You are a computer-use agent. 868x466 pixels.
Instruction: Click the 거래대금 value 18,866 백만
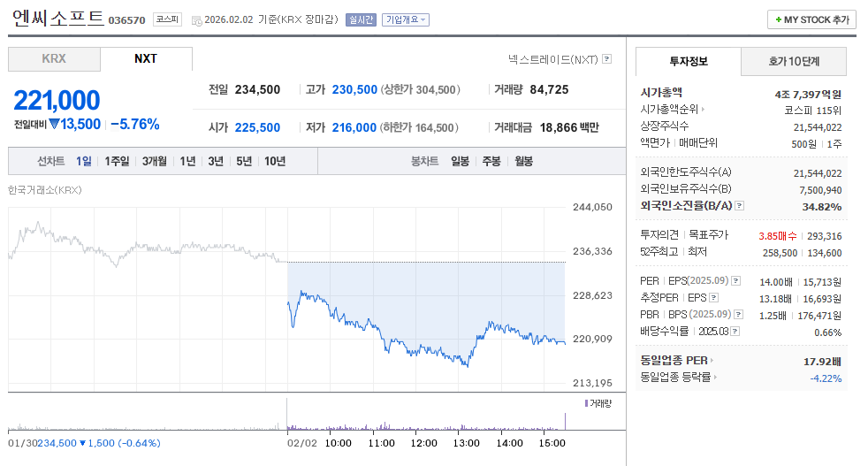click(x=569, y=128)
